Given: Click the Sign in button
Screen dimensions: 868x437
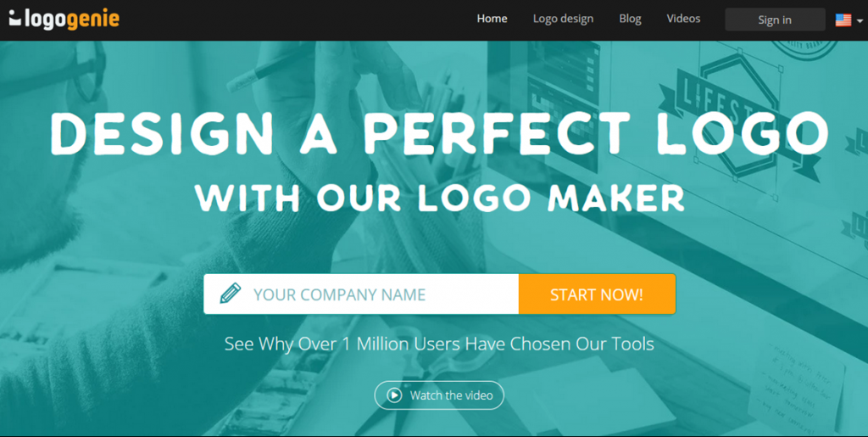Looking at the screenshot, I should pyautogui.click(x=775, y=20).
